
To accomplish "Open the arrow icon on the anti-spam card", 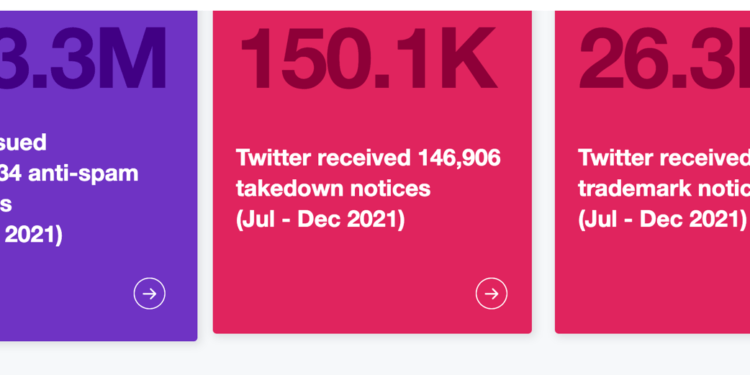I will (149, 293).
